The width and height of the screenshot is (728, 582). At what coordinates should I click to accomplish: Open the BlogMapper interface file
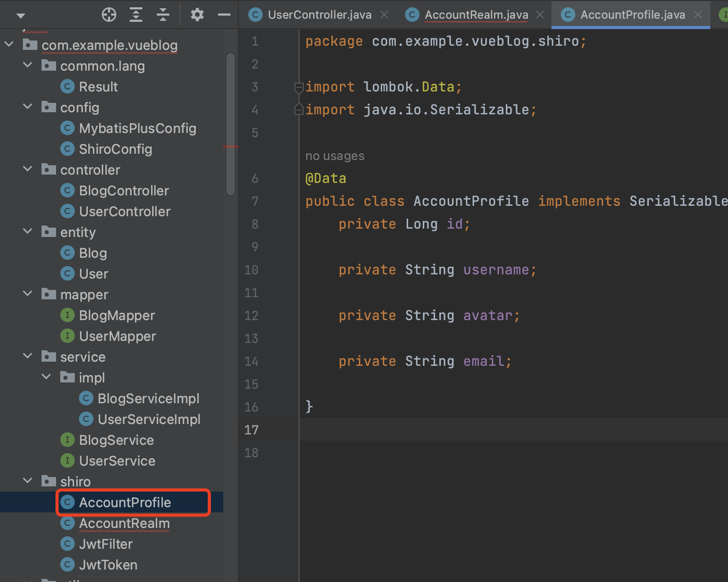pyautogui.click(x=117, y=315)
